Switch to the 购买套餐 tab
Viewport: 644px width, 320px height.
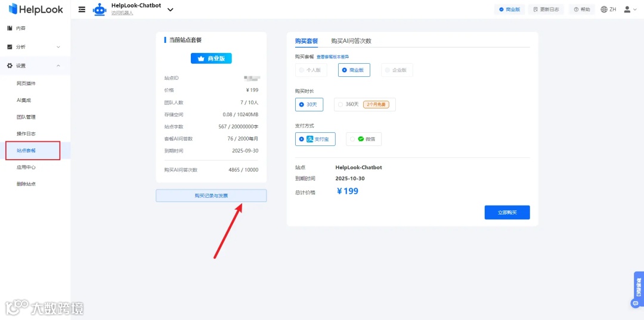(306, 41)
